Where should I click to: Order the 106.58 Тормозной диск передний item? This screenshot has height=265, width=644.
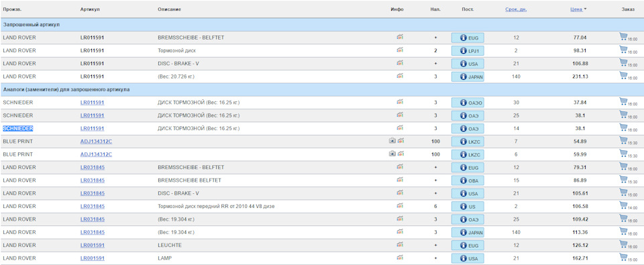[623, 206]
